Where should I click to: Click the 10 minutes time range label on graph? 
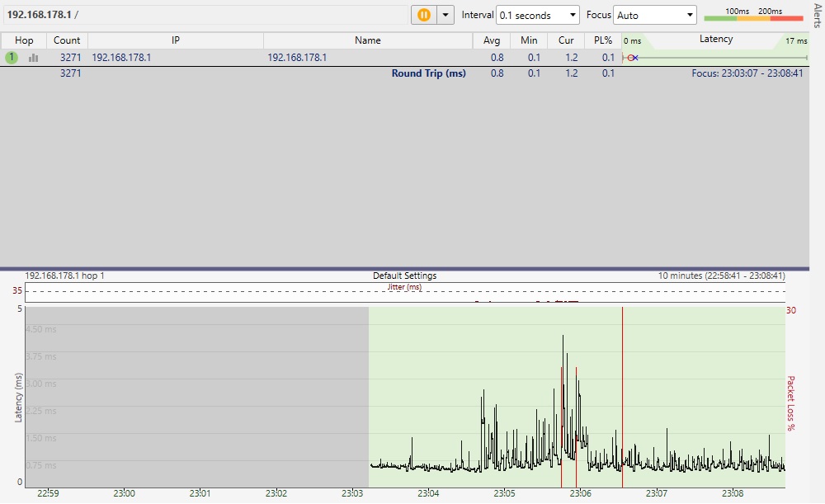[x=721, y=276]
